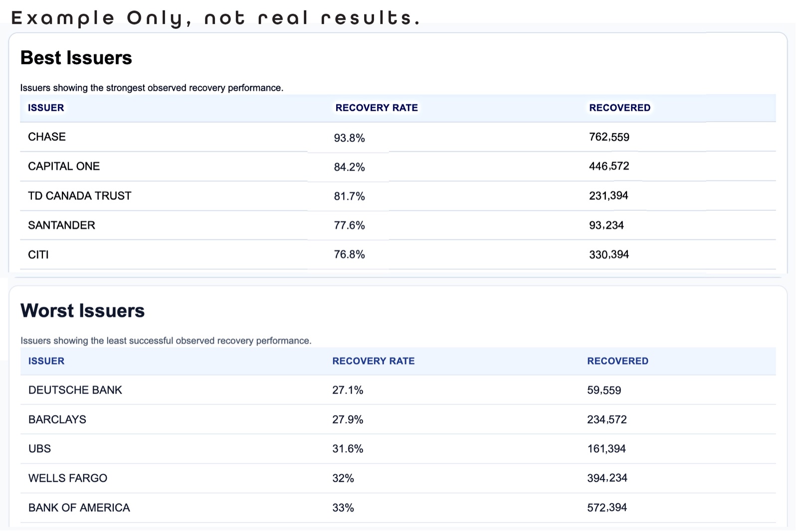This screenshot has height=532, width=798.
Task: Click recovered value 572,394
Action: [607, 507]
